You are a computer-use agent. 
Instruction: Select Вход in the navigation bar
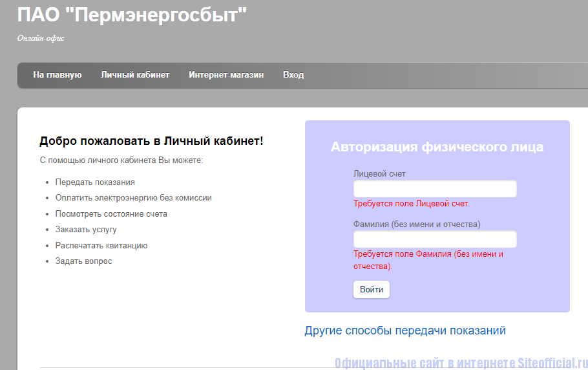point(293,75)
